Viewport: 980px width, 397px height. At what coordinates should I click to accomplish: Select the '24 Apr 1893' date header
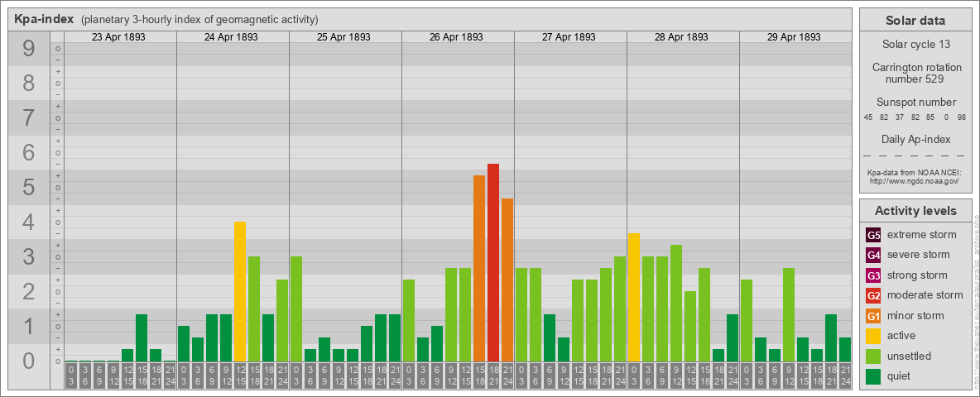[x=231, y=37]
